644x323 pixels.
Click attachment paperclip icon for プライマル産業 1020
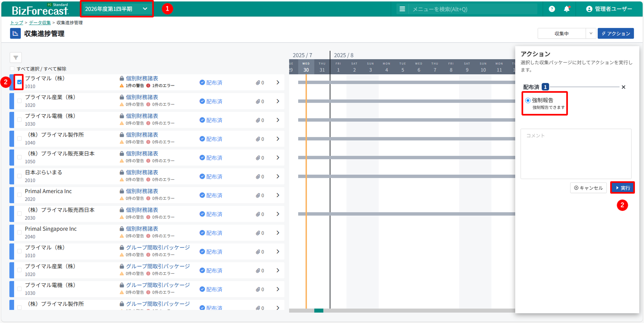[x=258, y=101]
